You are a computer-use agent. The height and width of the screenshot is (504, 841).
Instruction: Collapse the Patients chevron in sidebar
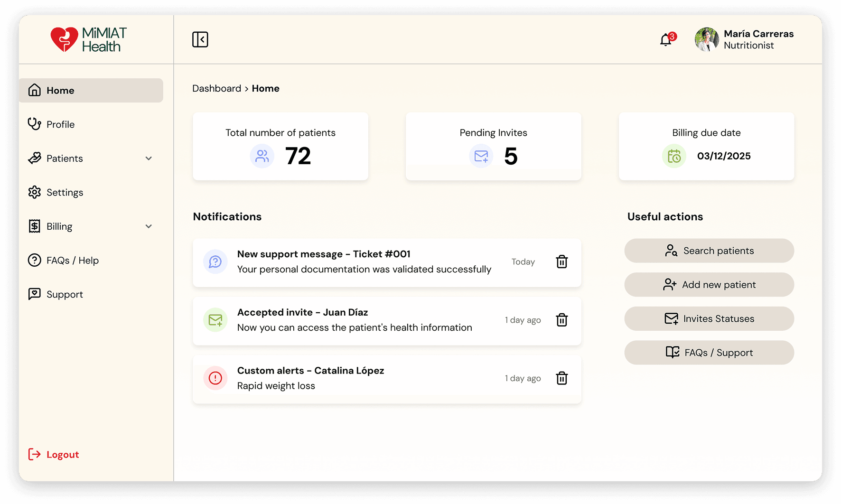coord(149,158)
